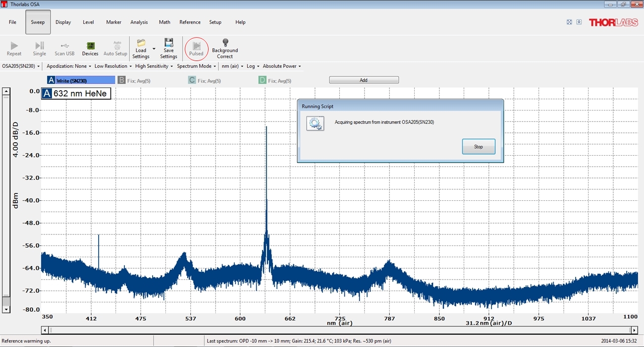Click the Background Correct bulb icon

(x=225, y=43)
